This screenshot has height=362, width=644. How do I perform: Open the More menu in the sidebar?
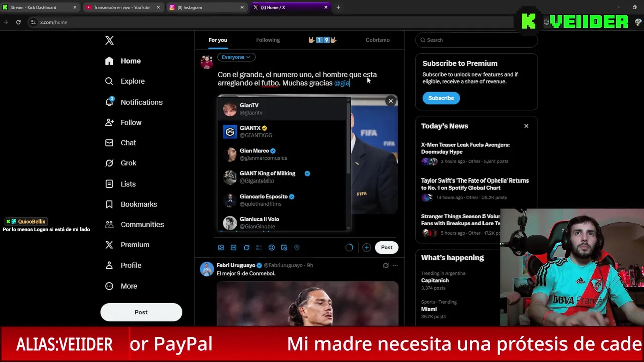[121, 286]
